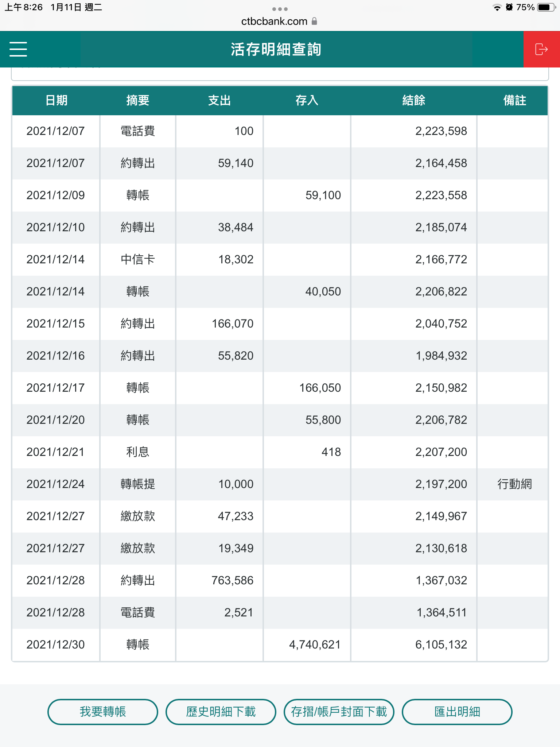Tap the alarm clock status icon
The width and height of the screenshot is (560, 747).
coord(509,7)
